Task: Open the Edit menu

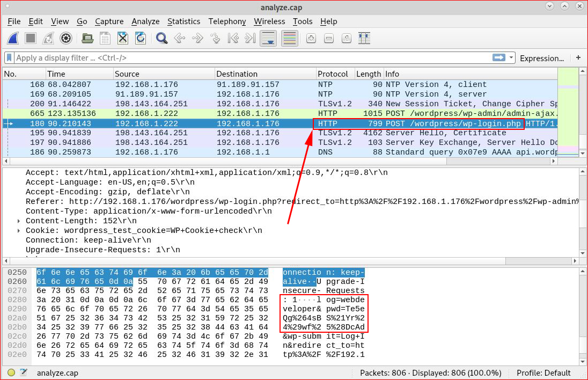Action: (35, 21)
